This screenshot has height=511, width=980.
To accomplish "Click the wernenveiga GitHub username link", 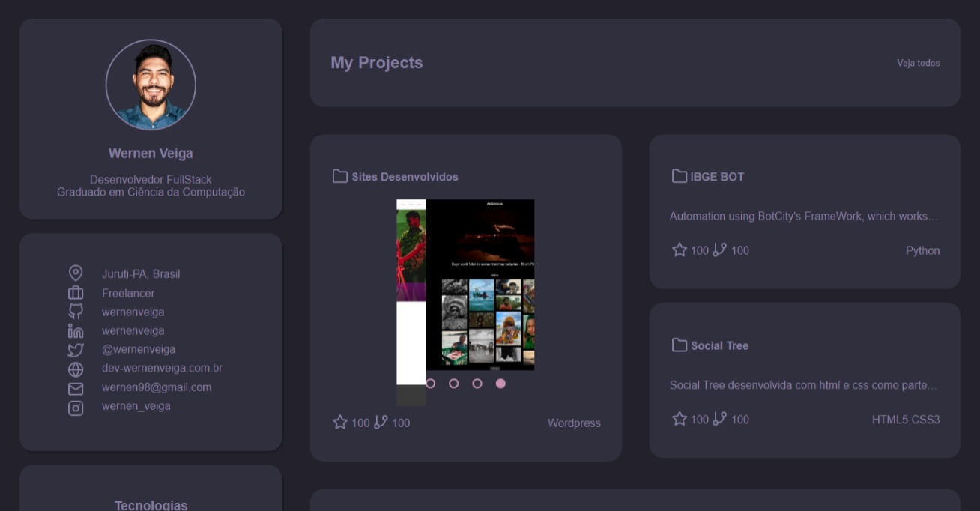I will (133, 312).
